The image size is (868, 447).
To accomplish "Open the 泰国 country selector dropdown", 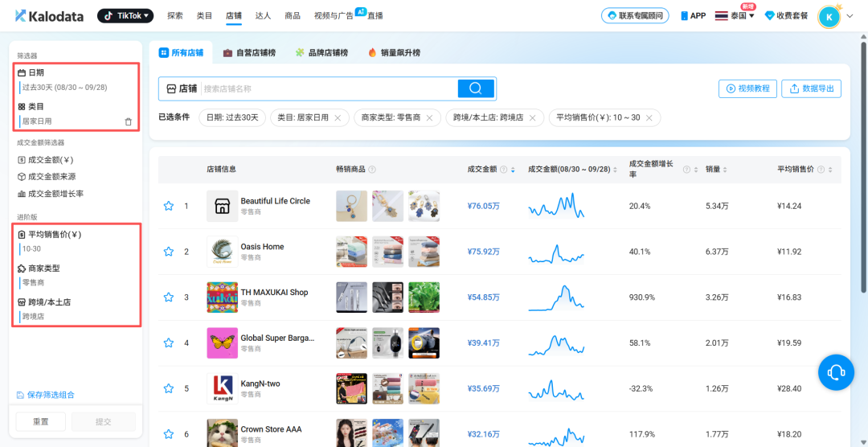I will [735, 16].
